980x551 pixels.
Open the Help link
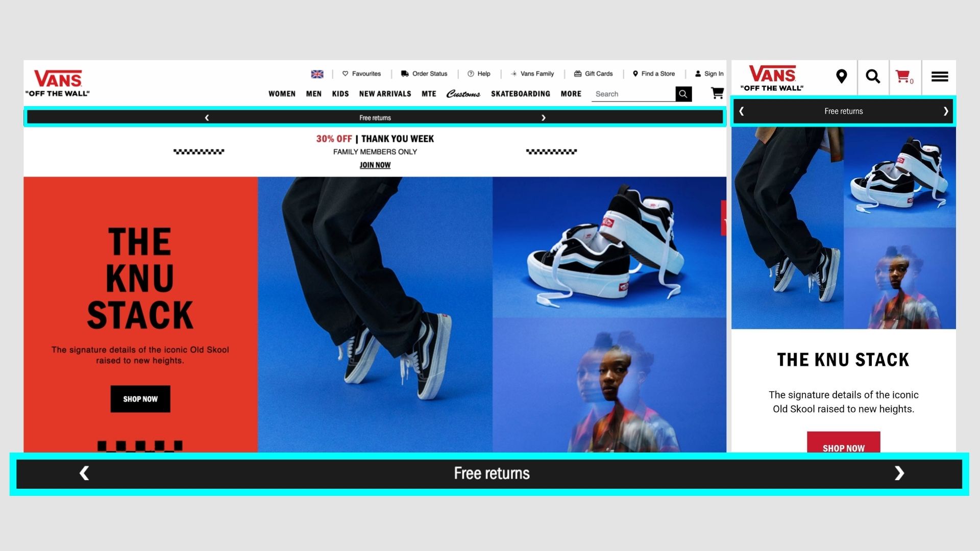pos(479,73)
